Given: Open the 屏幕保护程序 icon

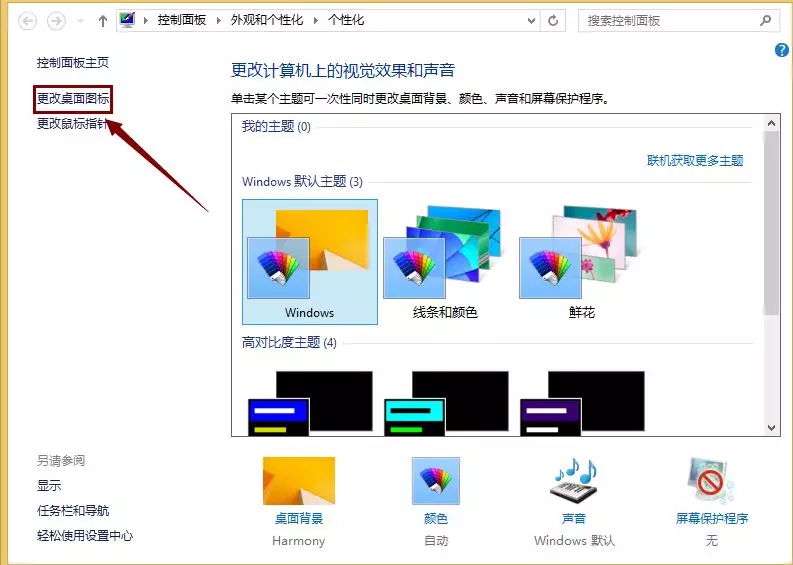Looking at the screenshot, I should pos(711,481).
